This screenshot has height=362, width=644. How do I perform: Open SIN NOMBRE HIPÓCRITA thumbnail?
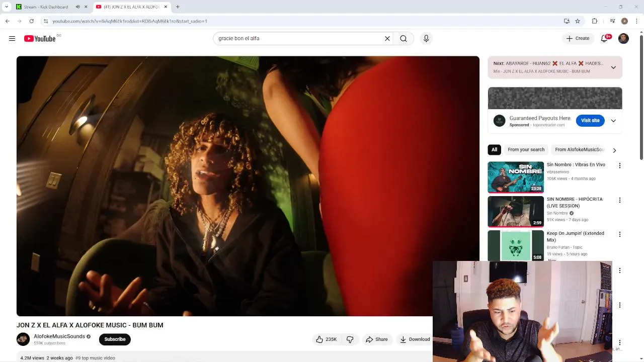pyautogui.click(x=516, y=211)
